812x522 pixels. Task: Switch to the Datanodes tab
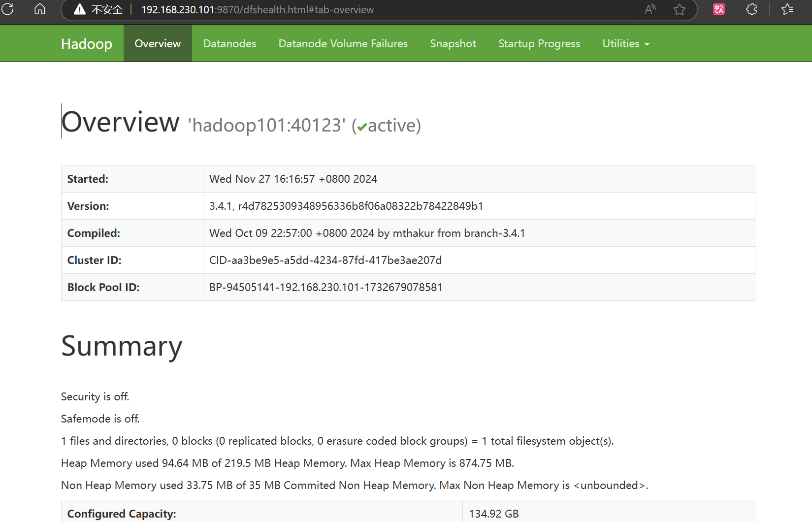(229, 44)
